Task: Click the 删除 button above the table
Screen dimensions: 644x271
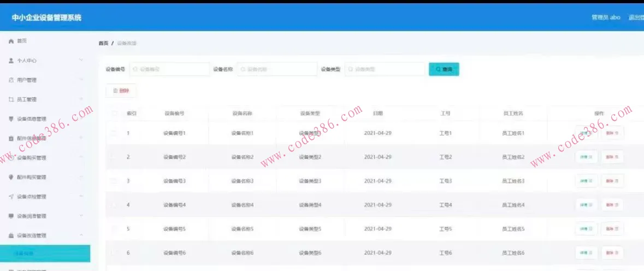Action: click(x=121, y=91)
